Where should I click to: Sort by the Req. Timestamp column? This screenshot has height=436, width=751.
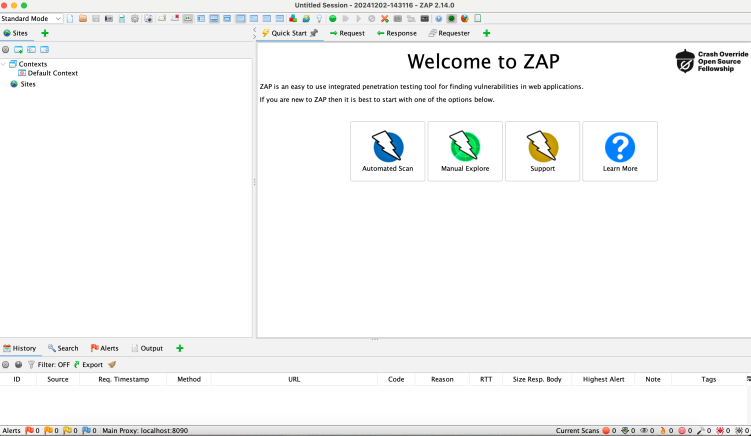(124, 379)
